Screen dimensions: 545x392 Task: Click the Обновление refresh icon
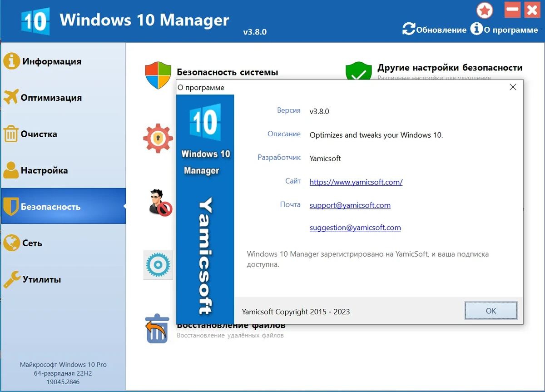pyautogui.click(x=409, y=29)
